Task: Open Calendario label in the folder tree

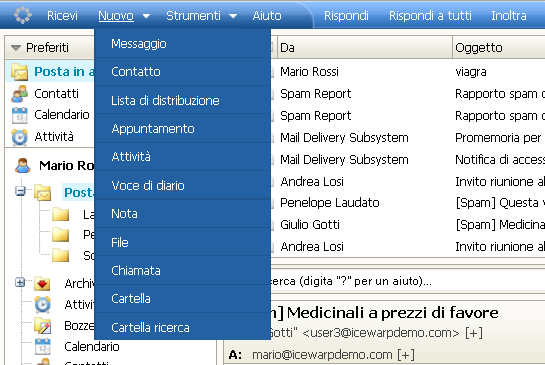Action: [x=92, y=347]
